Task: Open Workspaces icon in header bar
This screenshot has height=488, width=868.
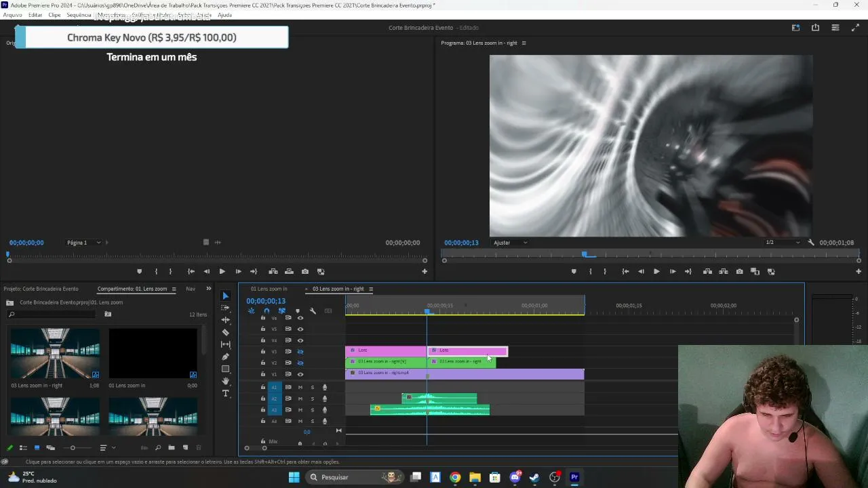Action: point(795,28)
